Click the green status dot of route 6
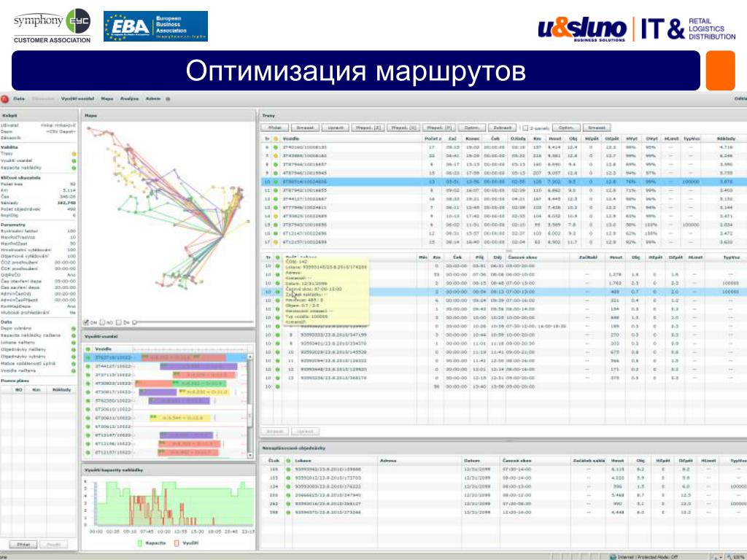747x560 pixels. (275, 147)
